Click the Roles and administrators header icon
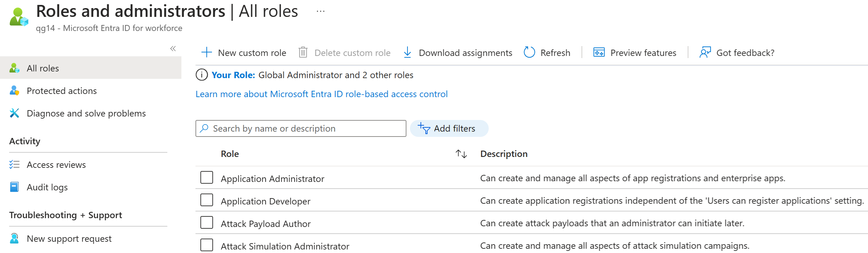The image size is (868, 253). [x=19, y=17]
